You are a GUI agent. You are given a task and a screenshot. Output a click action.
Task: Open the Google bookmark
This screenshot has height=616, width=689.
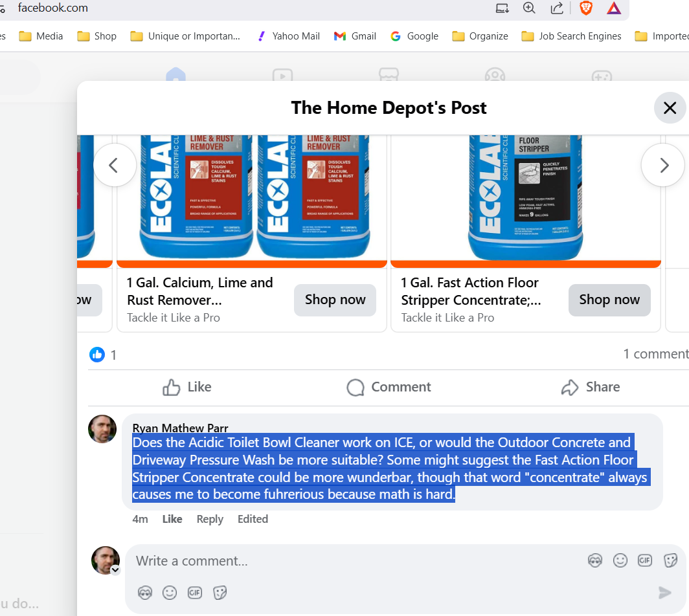pos(414,36)
